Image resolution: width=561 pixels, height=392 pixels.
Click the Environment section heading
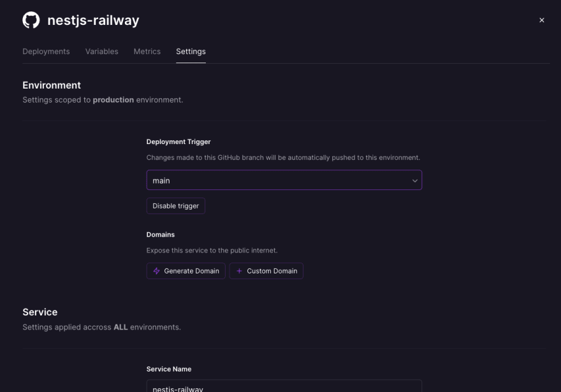click(x=52, y=85)
